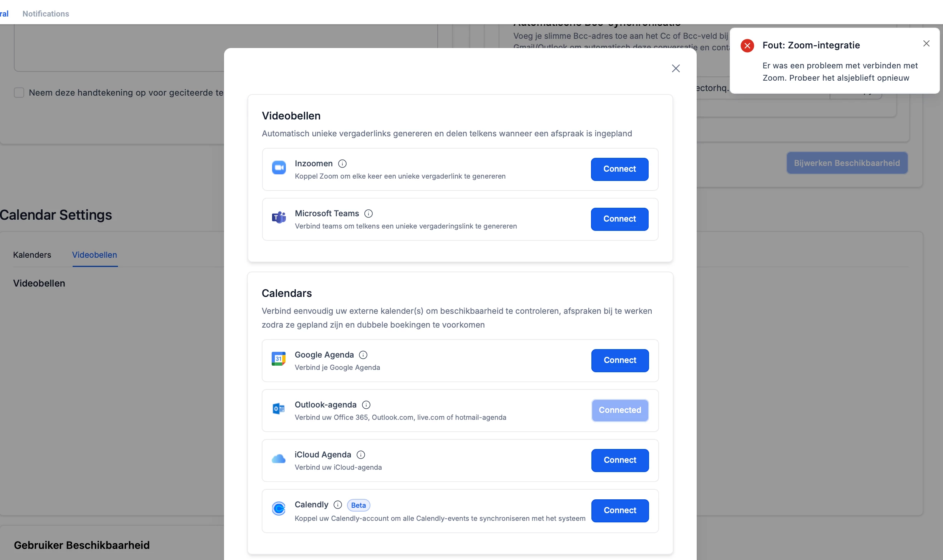Connect Google Agenda
The height and width of the screenshot is (560, 943).
click(620, 360)
